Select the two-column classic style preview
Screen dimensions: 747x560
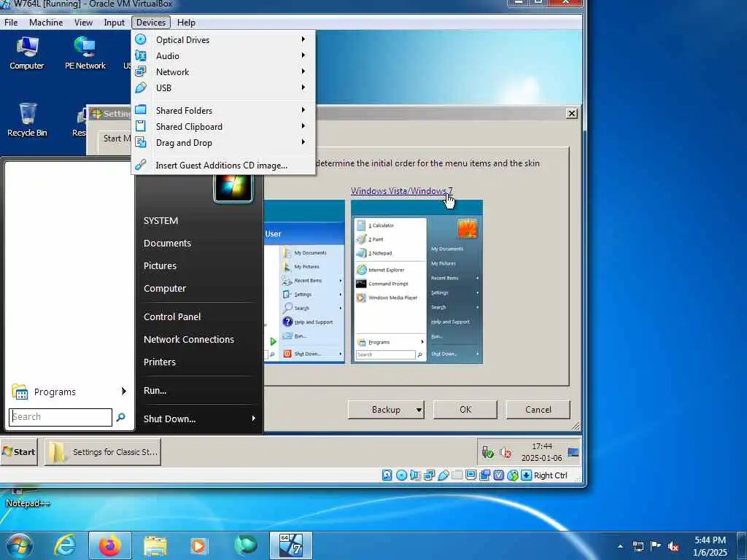304,282
